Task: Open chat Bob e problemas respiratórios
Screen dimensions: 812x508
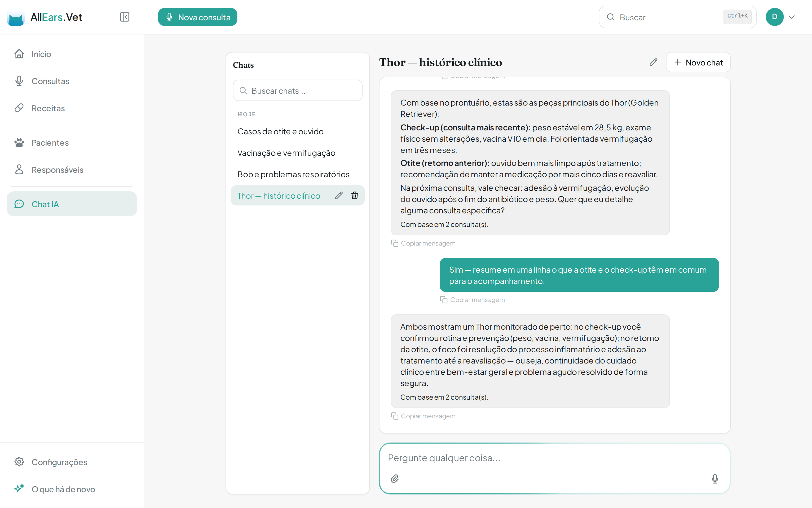Action: (x=298, y=174)
